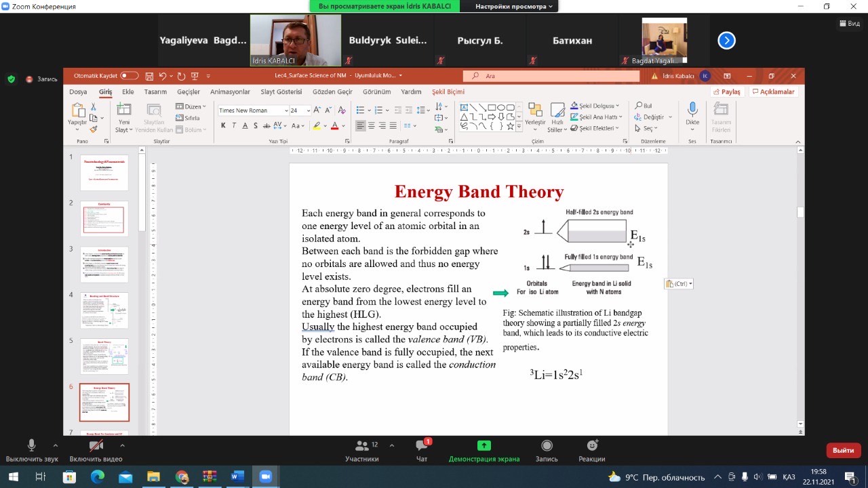Select slide 4 thumbnail in panel
This screenshot has width=868, height=488.
pyautogui.click(x=104, y=310)
